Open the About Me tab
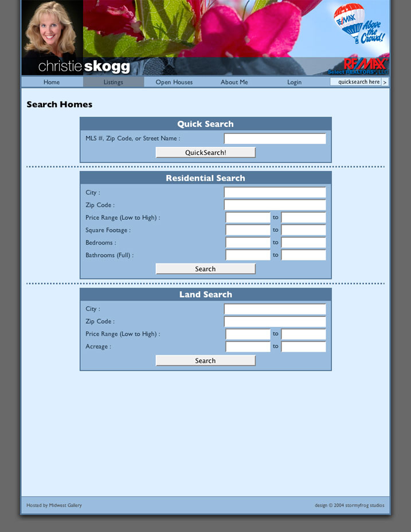 234,82
